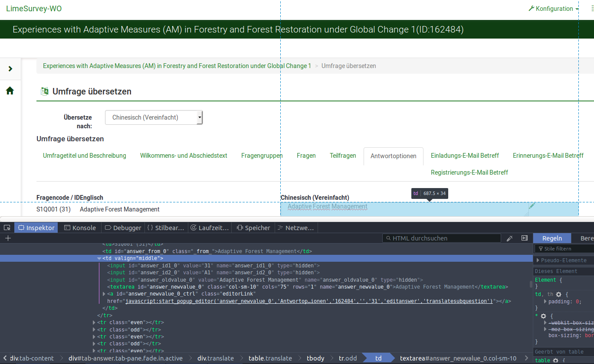
Task: Toggle the inspector sidebar pane icon
Action: (x=524, y=238)
